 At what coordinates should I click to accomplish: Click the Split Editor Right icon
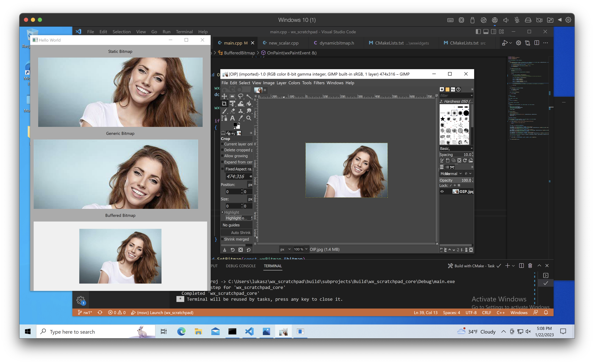click(x=537, y=43)
